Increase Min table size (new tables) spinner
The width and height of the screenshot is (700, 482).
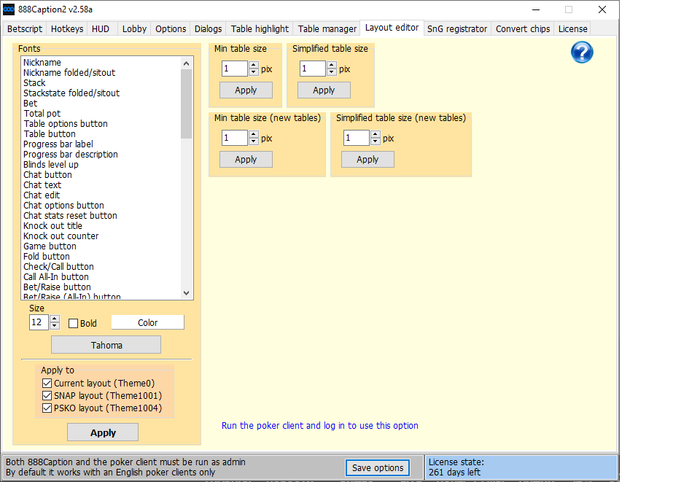tap(254, 134)
